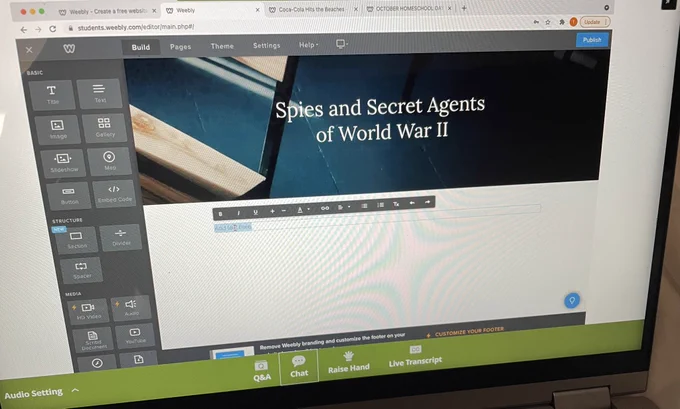Viewport: 680px width, 409px height.
Task: Open the Pages tab
Action: pos(180,47)
